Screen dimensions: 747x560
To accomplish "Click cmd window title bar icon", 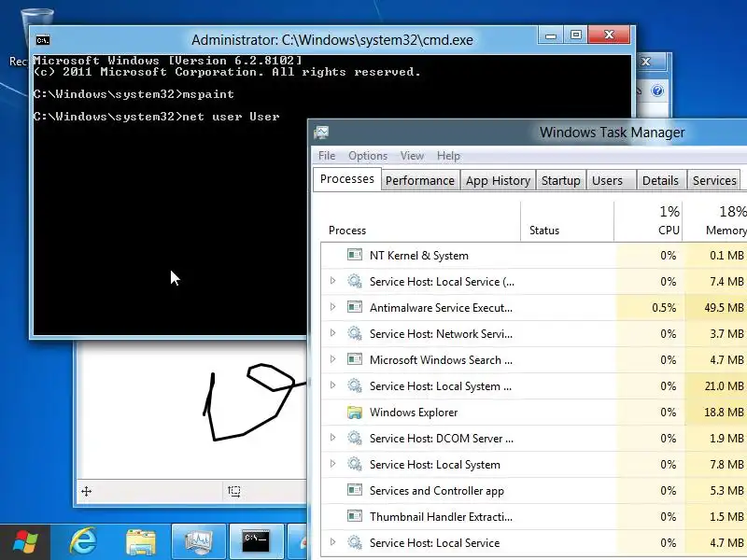I will (43, 40).
